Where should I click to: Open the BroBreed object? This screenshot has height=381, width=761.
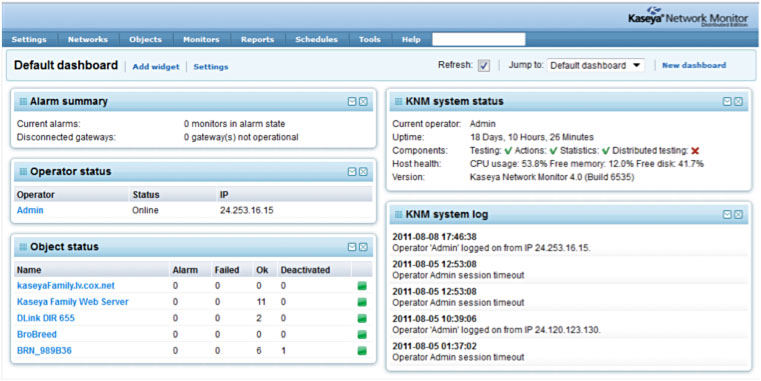tap(37, 334)
